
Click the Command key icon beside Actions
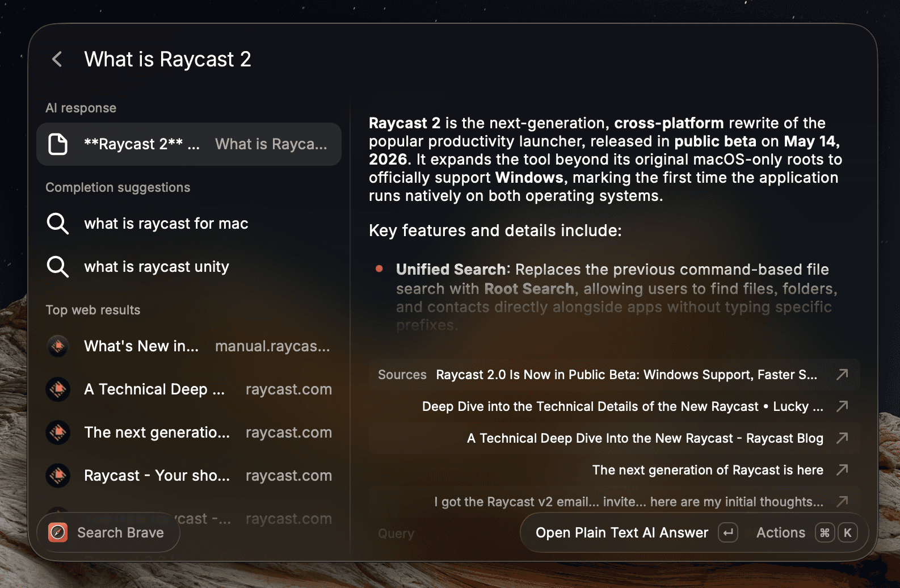(825, 532)
